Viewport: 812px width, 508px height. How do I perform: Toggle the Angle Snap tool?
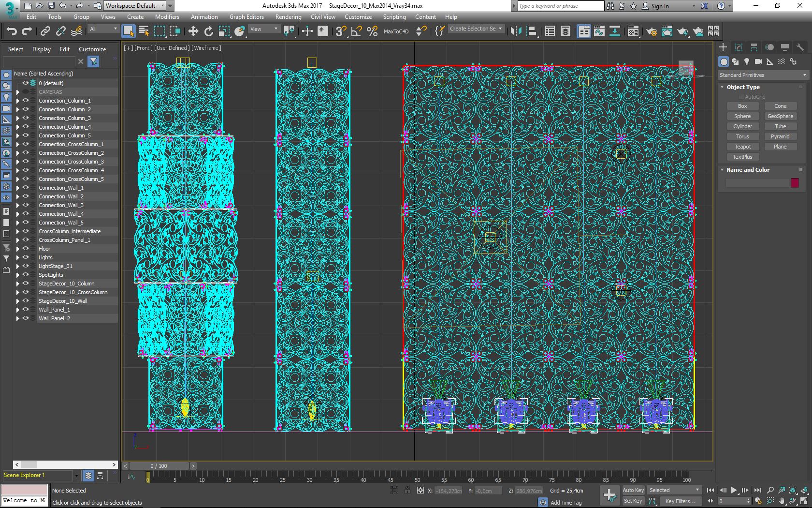coord(356,31)
